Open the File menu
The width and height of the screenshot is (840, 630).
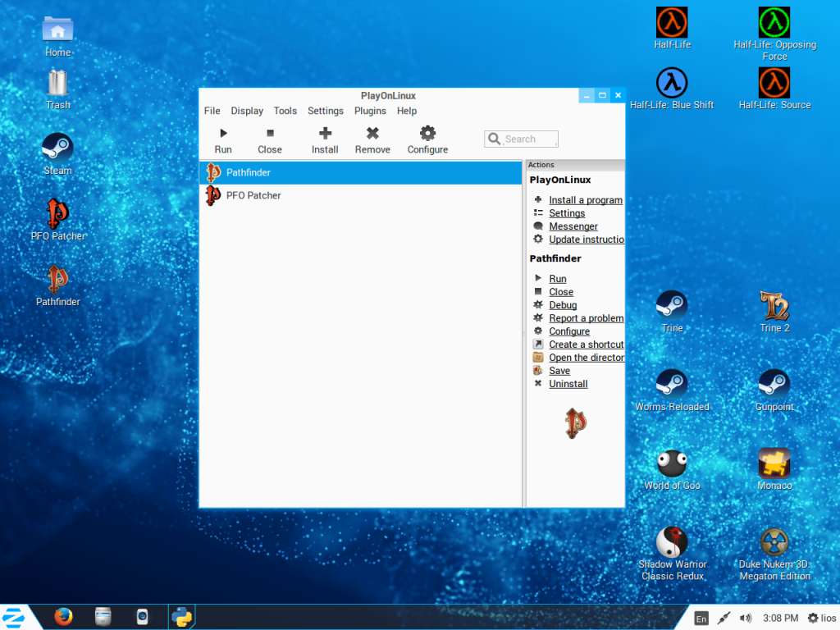[212, 111]
